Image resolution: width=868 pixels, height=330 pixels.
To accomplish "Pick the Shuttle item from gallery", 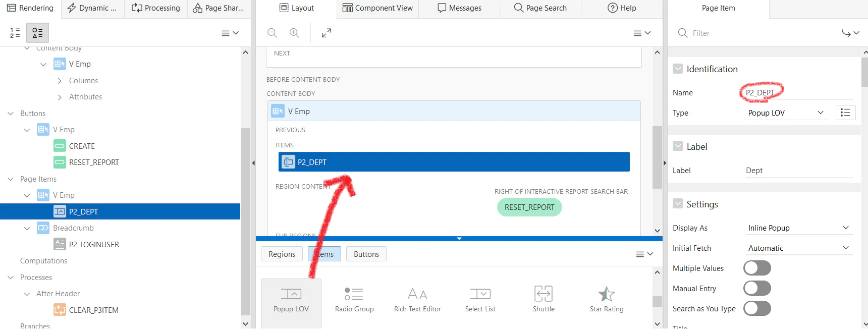I will [544, 300].
